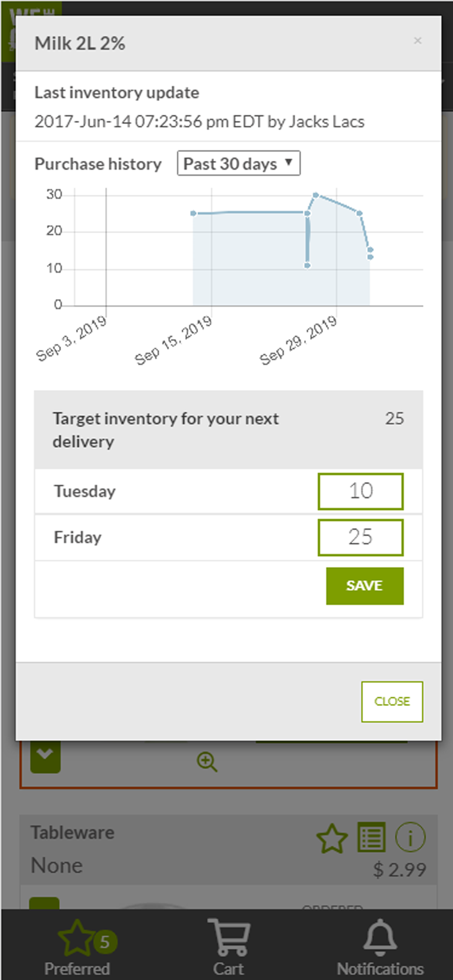
Task: Click the Friday quantity input field
Action: (360, 537)
